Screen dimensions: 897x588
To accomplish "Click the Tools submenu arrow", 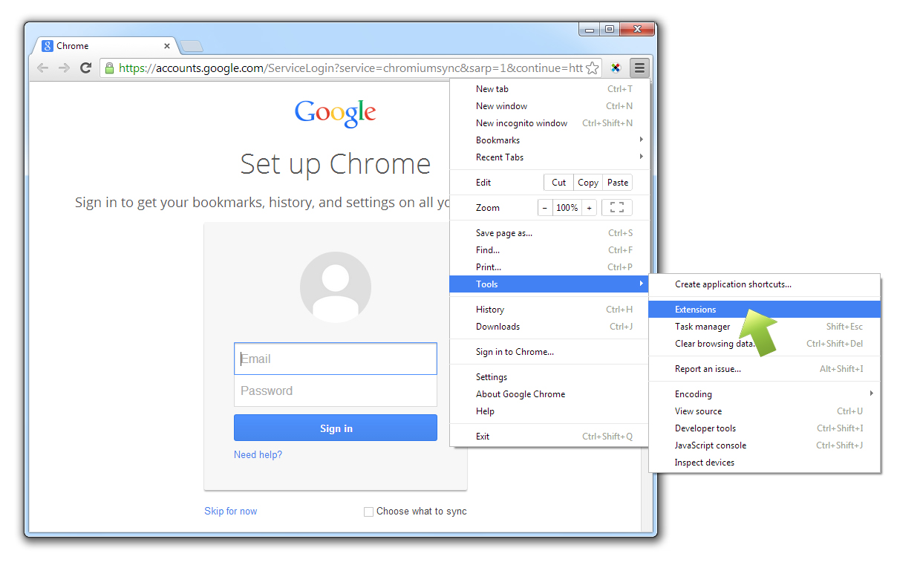I will (x=641, y=284).
